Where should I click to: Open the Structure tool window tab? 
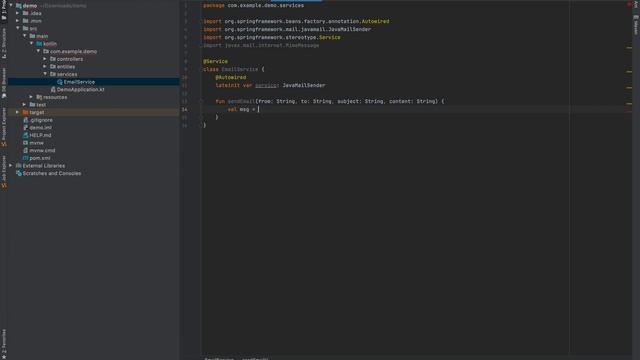click(x=4, y=43)
